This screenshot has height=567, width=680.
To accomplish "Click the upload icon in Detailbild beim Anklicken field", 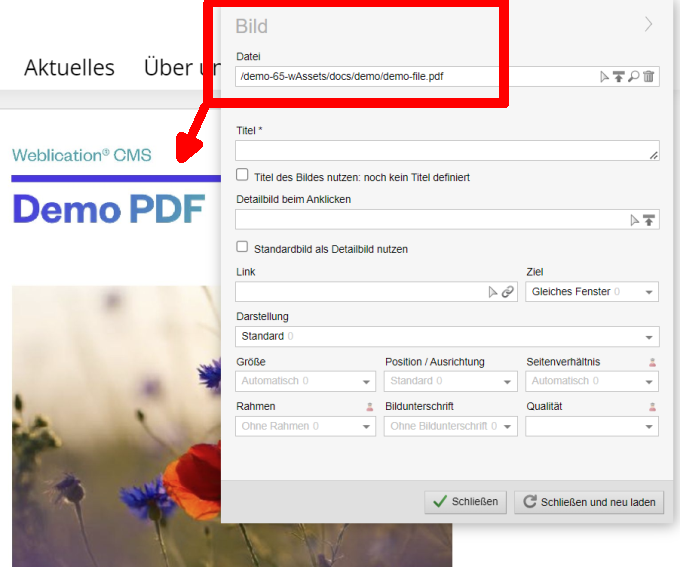I will click(x=649, y=220).
